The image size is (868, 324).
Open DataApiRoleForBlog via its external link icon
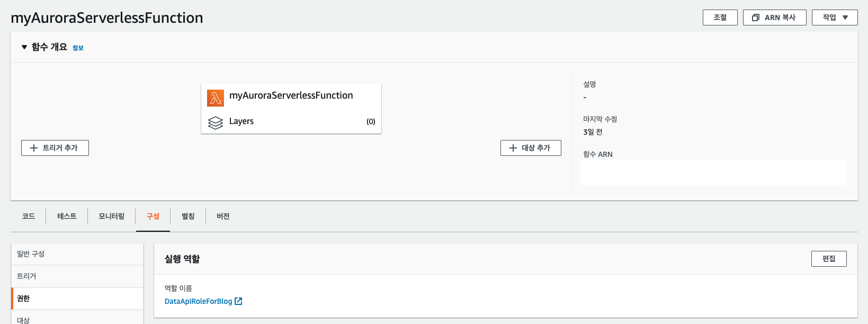pos(239,301)
